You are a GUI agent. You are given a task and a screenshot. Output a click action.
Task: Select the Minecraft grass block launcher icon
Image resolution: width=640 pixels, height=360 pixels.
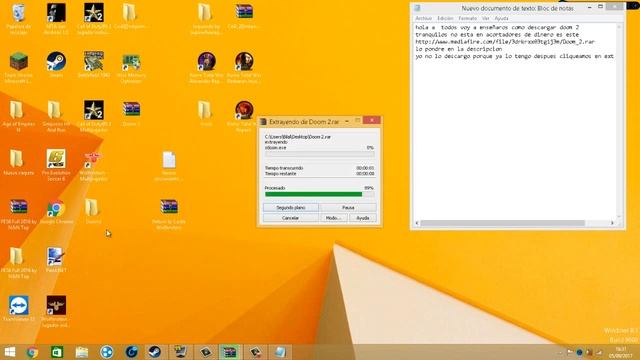tap(18, 62)
